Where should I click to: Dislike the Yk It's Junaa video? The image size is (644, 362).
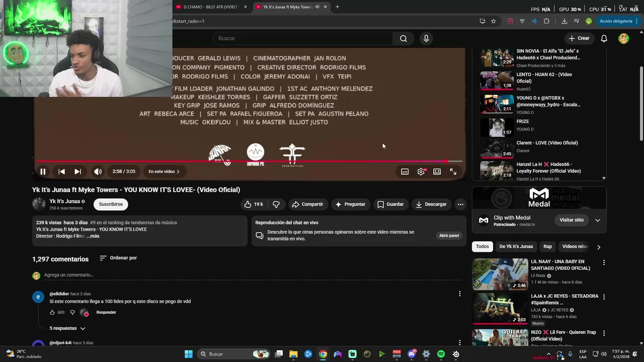pos(276,204)
